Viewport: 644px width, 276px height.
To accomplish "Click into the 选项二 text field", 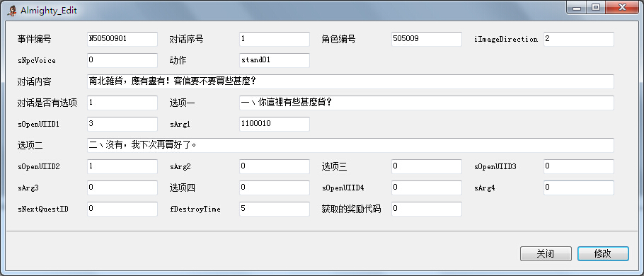I will (350, 145).
